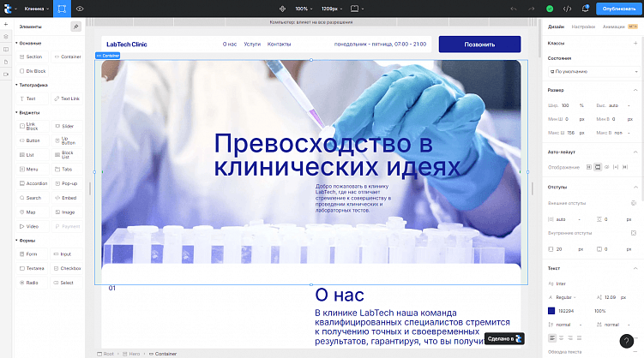Open the По умолчанию state dropdown
The height and width of the screenshot is (358, 644).
pos(594,71)
